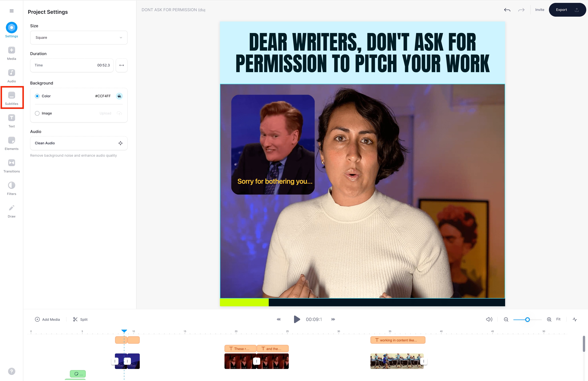The width and height of the screenshot is (588, 381).
Task: Open the Media sidebar tab
Action: click(x=11, y=54)
